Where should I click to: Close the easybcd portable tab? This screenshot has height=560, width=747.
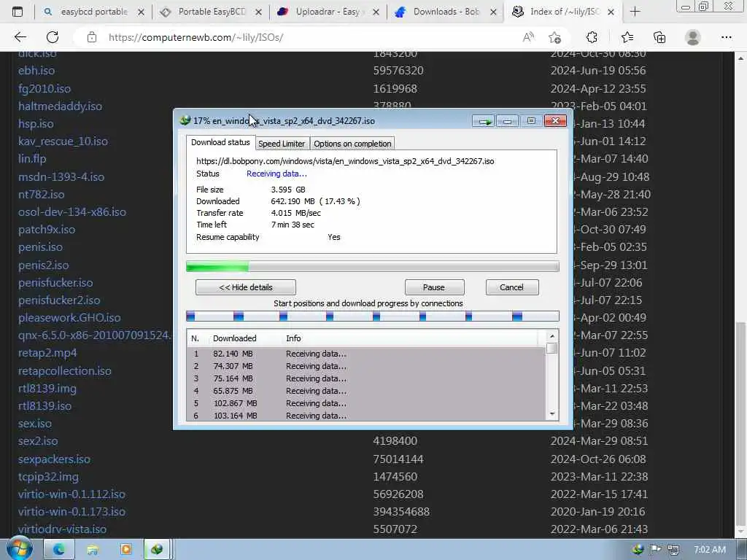(x=141, y=12)
